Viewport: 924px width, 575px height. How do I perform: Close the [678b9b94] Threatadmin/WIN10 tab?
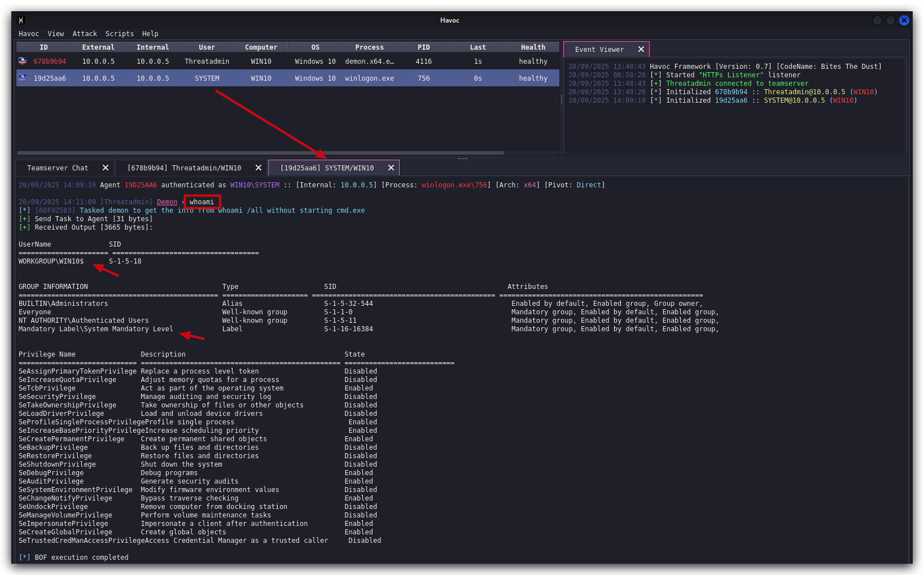(259, 168)
